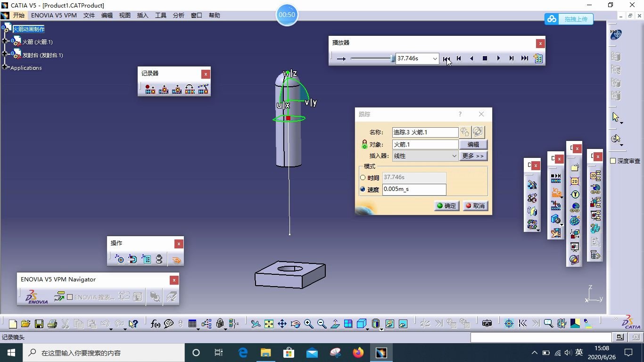This screenshot has height=362, width=644.
Task: Expand the Select arrow tool flyout
Action: point(621,123)
